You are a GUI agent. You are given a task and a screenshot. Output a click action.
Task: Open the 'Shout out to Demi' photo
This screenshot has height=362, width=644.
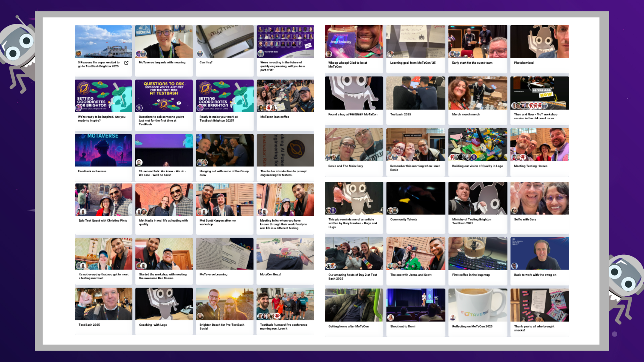pos(416,304)
